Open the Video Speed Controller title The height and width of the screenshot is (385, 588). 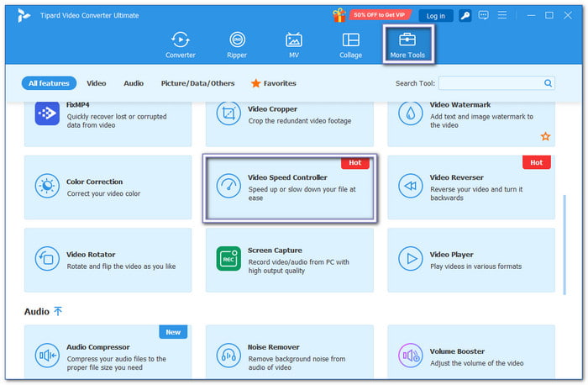[287, 177]
